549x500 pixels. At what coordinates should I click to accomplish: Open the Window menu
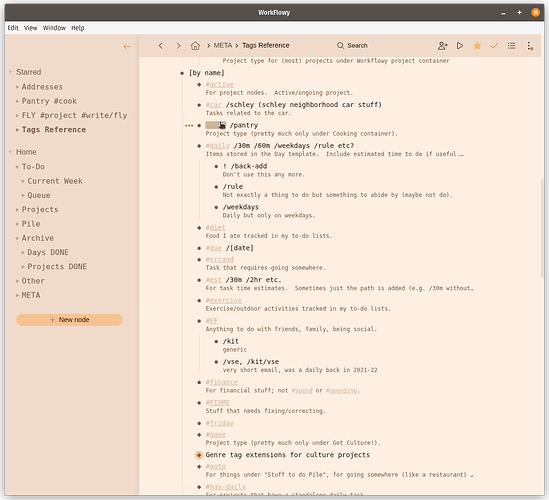[54, 28]
